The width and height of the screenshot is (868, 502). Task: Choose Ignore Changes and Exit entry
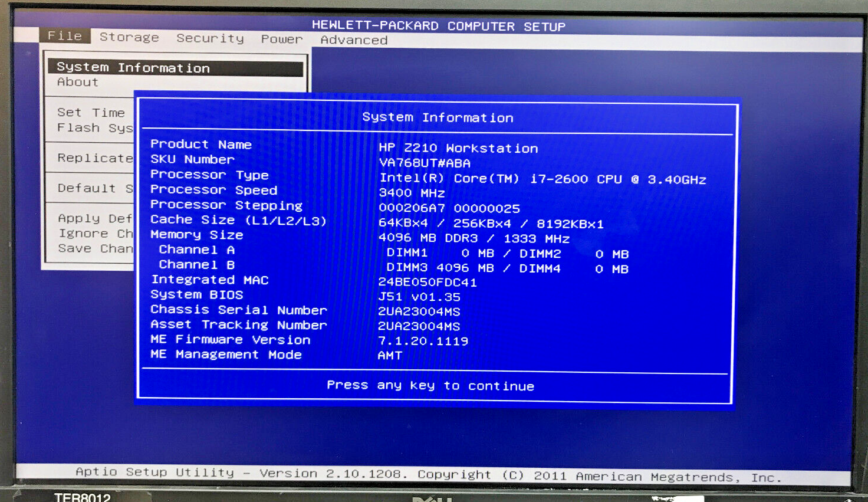point(96,234)
